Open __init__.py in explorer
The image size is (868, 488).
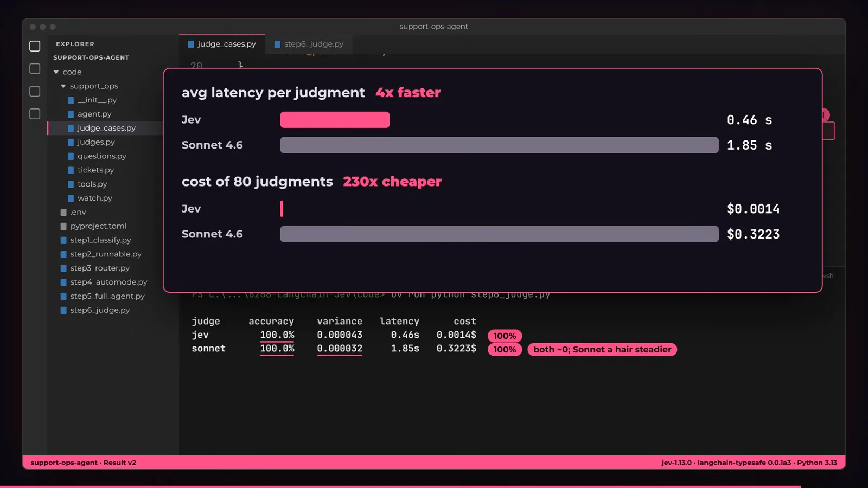pyautogui.click(x=97, y=100)
